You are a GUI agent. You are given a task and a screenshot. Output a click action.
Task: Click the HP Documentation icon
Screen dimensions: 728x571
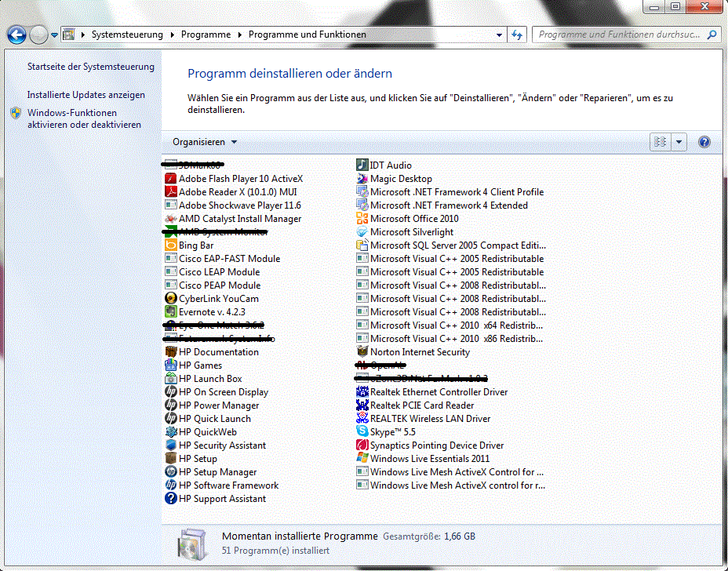click(x=171, y=352)
